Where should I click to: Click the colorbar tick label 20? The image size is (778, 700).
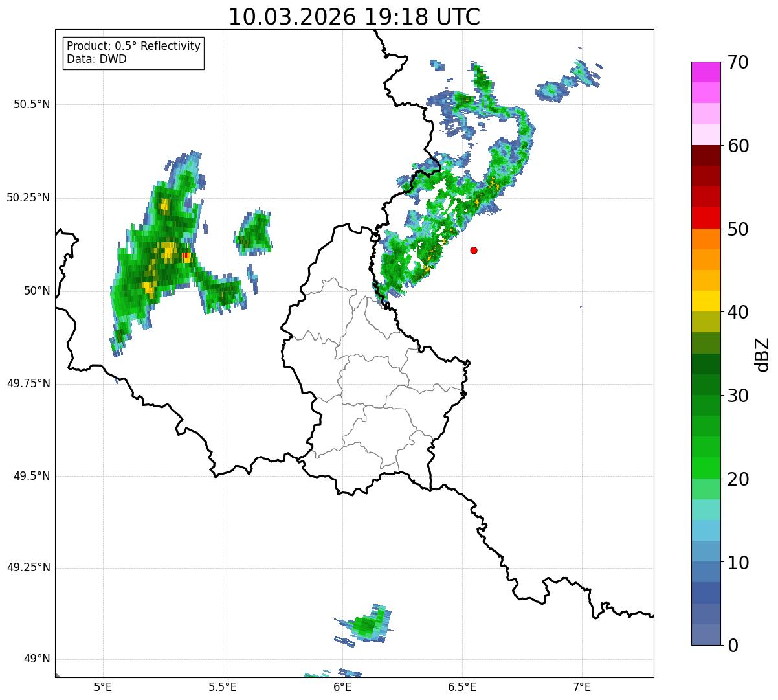737,479
